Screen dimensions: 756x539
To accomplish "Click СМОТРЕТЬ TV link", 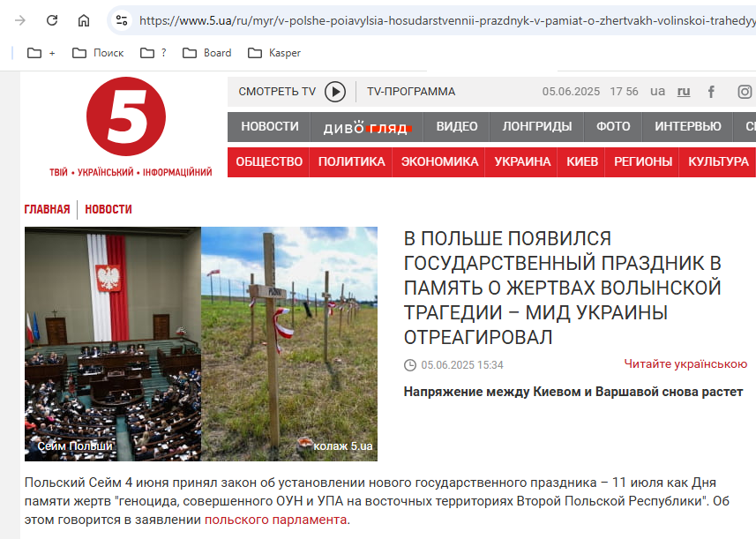I will 277,92.
